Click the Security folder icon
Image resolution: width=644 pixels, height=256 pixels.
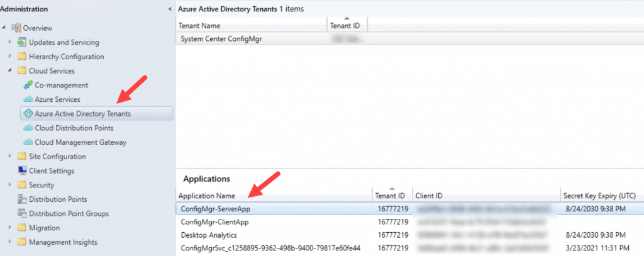(x=22, y=185)
